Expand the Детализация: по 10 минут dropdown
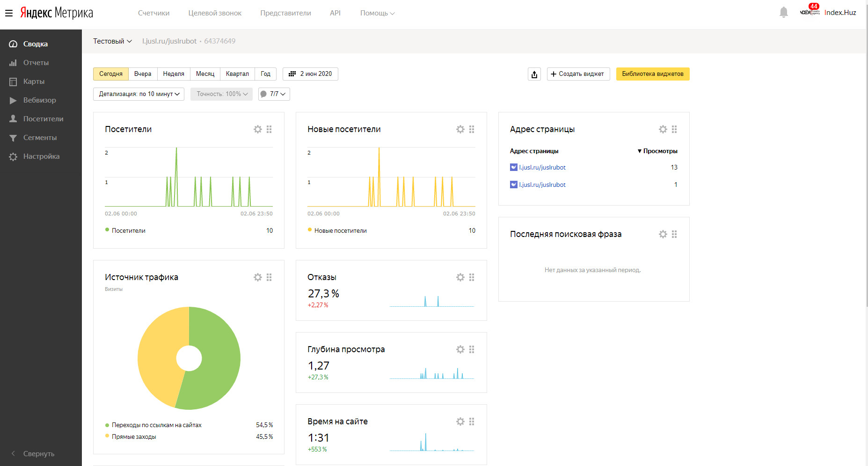Image resolution: width=868 pixels, height=466 pixels. pyautogui.click(x=139, y=94)
